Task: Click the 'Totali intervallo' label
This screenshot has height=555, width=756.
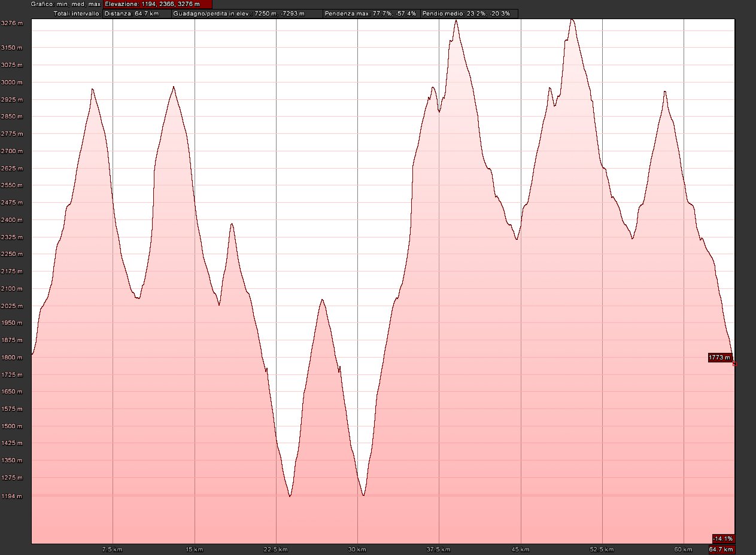Action: coord(77,13)
